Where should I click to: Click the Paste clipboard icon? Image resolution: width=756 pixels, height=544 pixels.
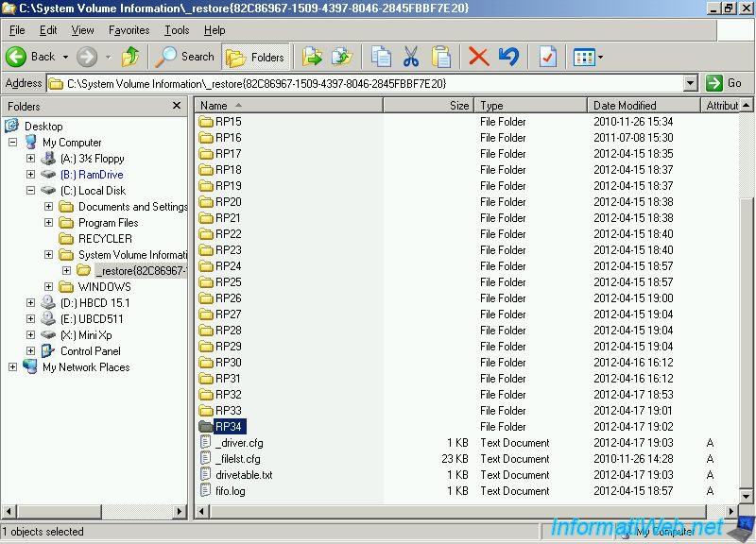441,57
